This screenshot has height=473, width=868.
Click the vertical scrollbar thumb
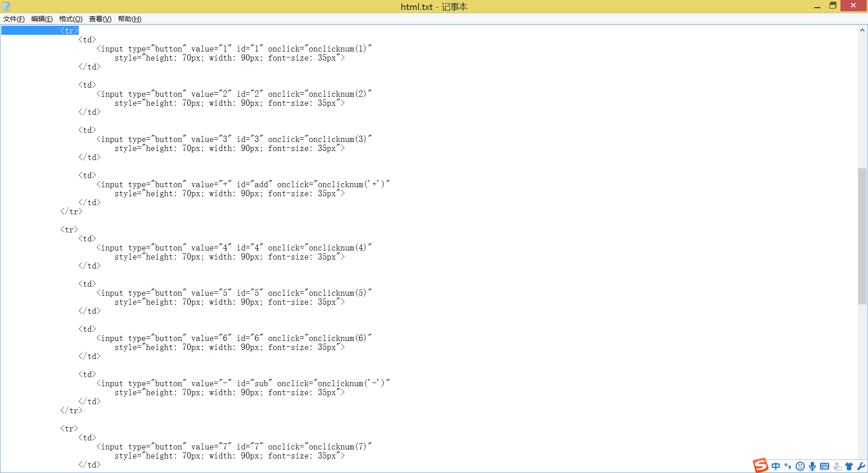pyautogui.click(x=862, y=236)
